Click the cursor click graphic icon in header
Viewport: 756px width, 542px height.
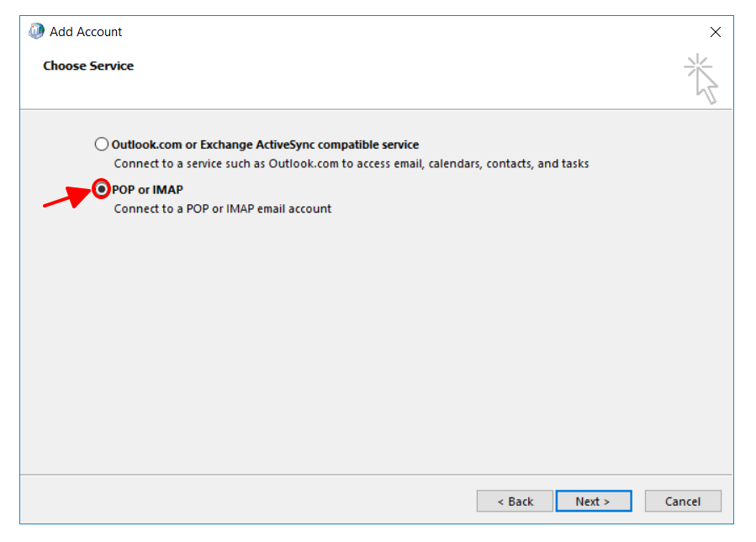point(701,78)
